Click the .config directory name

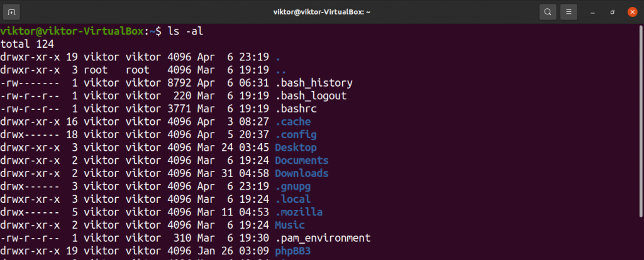click(x=296, y=135)
